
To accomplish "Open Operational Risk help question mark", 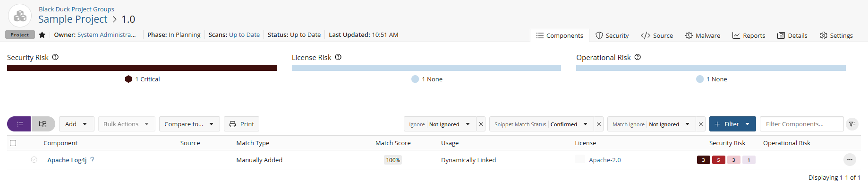I will (638, 57).
